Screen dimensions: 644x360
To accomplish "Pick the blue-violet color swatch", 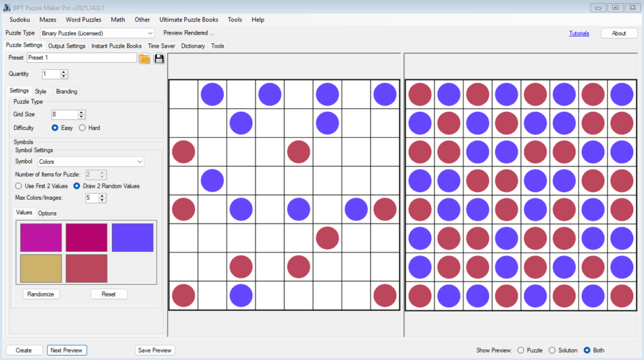I will pos(133,237).
